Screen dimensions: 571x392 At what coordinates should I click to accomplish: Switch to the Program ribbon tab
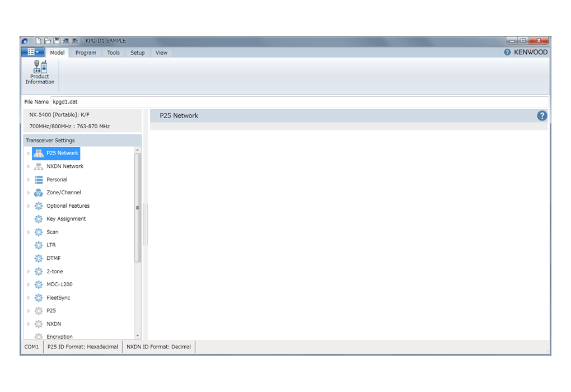[86, 53]
